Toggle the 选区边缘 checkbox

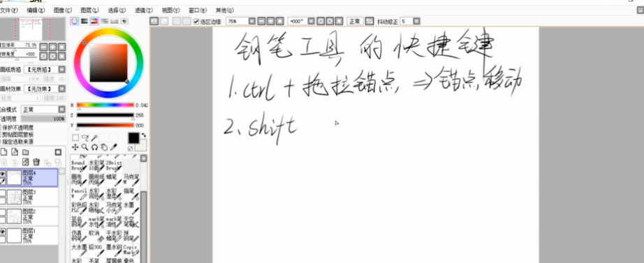196,22
